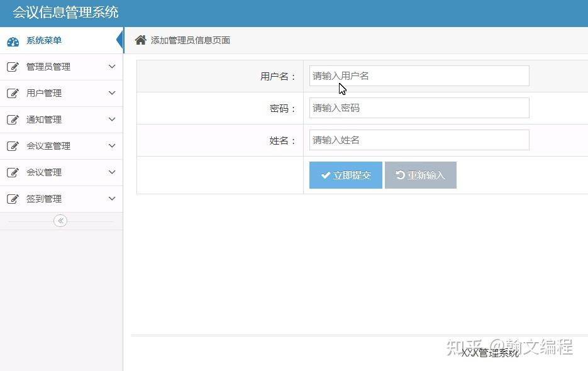588x371 pixels.
Task: Click the checkmark icon inside 立即提交
Action: 325,175
